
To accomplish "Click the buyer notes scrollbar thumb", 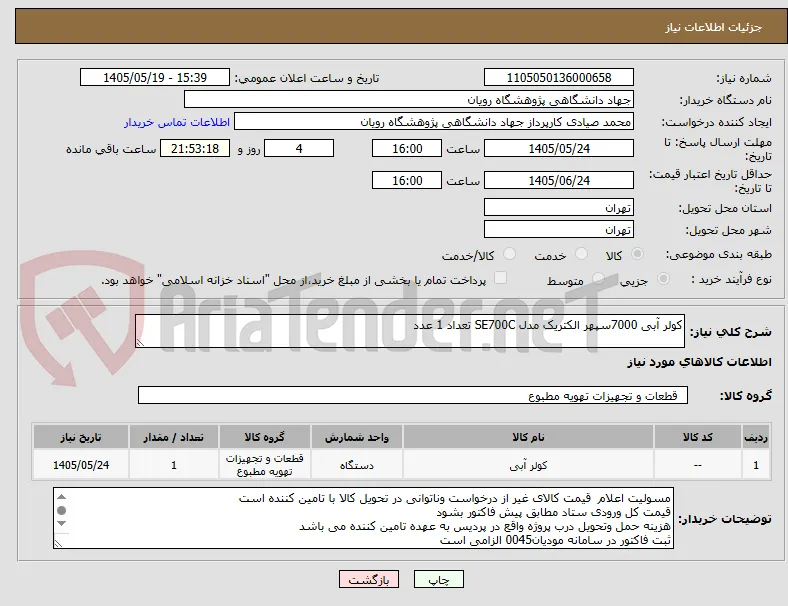I will coord(62,511).
